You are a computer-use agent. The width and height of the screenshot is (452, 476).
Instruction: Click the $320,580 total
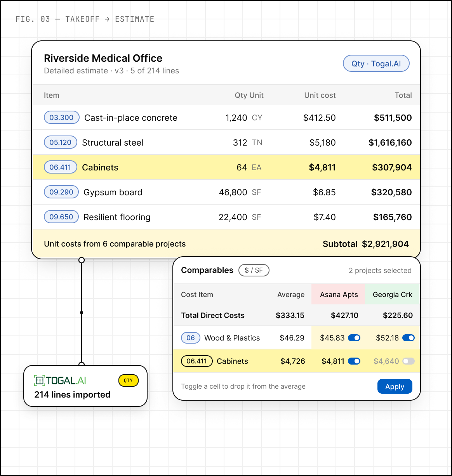pos(391,192)
